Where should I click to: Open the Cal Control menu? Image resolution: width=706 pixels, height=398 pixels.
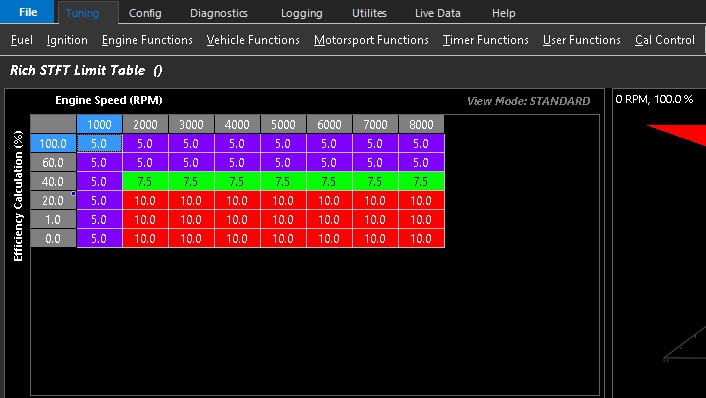[665, 40]
